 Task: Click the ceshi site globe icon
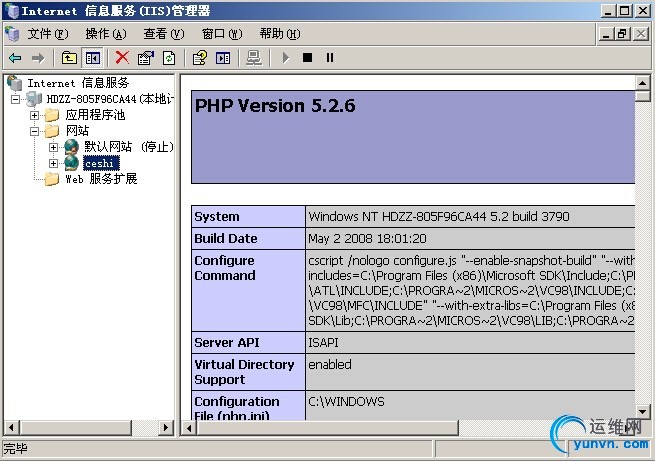[72, 163]
